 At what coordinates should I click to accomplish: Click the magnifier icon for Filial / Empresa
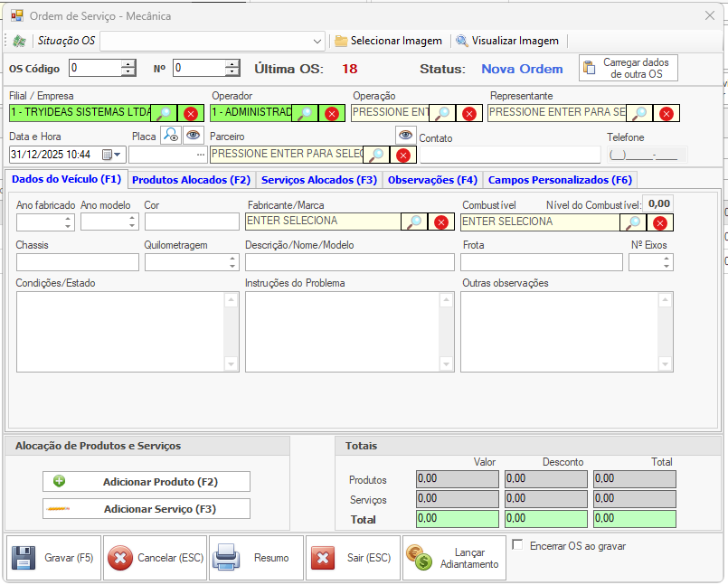click(164, 113)
